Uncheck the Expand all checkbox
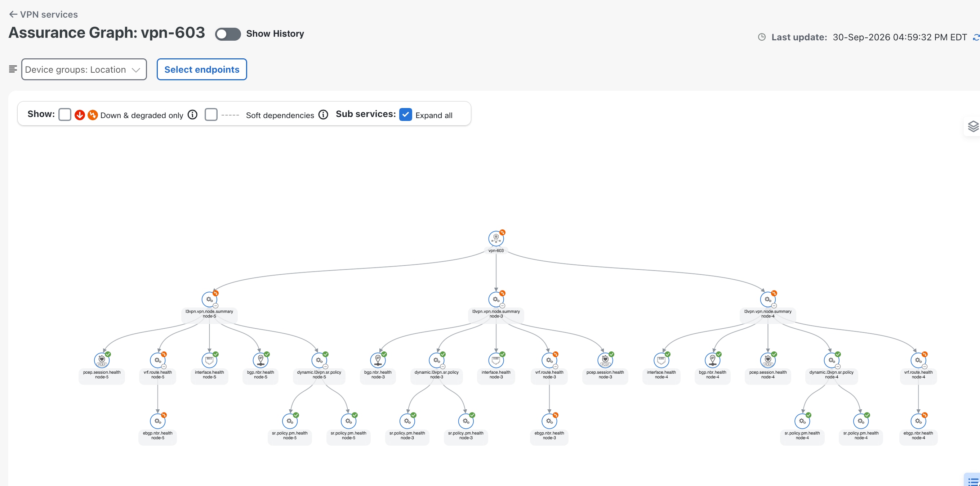 click(406, 114)
